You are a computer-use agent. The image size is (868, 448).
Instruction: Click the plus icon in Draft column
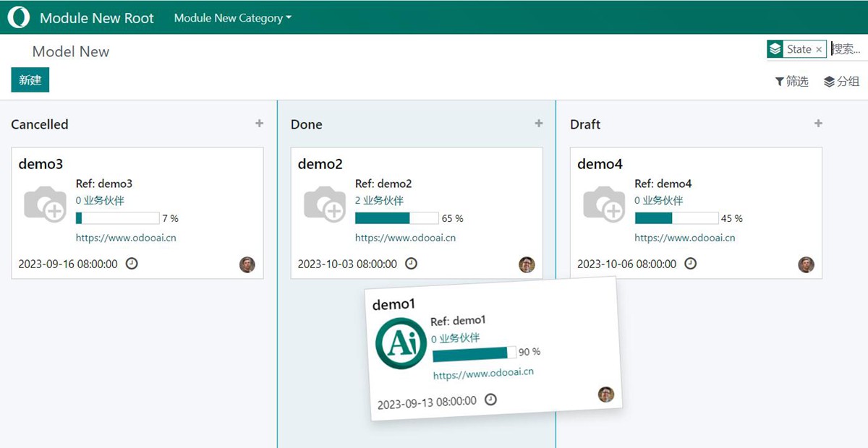point(818,124)
